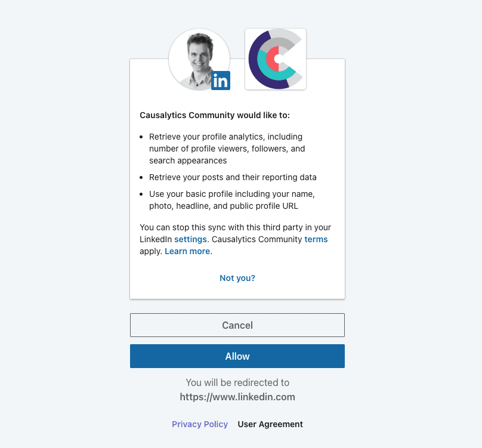Select the "Use your basic profile" permission text
This screenshot has height=448, width=482.
click(x=232, y=200)
